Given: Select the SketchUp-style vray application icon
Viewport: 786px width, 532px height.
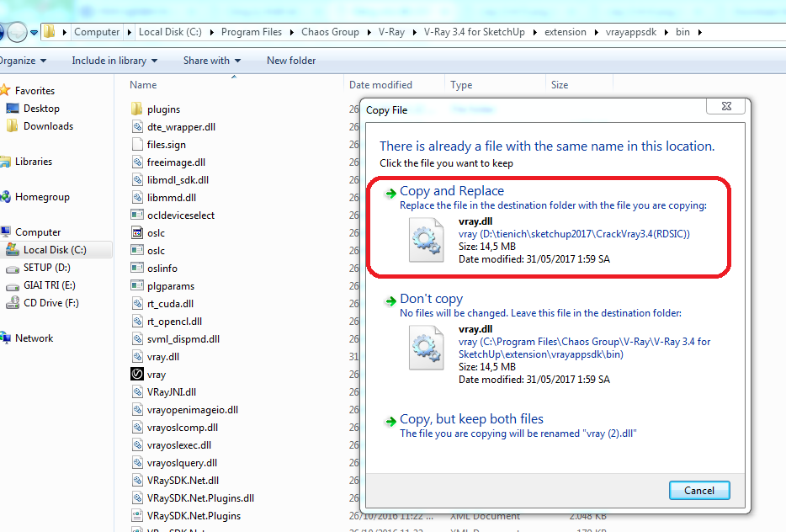Looking at the screenshot, I should pyautogui.click(x=138, y=375).
